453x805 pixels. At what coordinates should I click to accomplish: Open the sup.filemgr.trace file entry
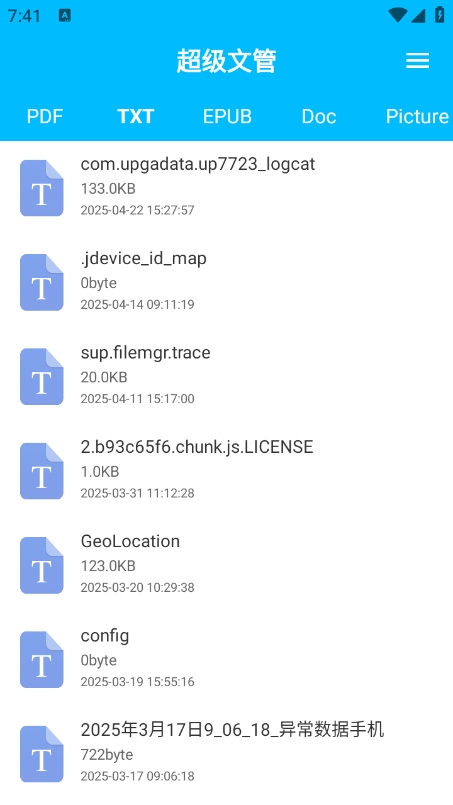pyautogui.click(x=226, y=376)
